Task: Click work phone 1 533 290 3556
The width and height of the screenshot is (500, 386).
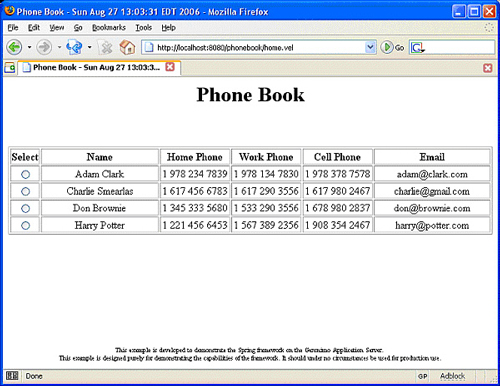Action: click(266, 208)
